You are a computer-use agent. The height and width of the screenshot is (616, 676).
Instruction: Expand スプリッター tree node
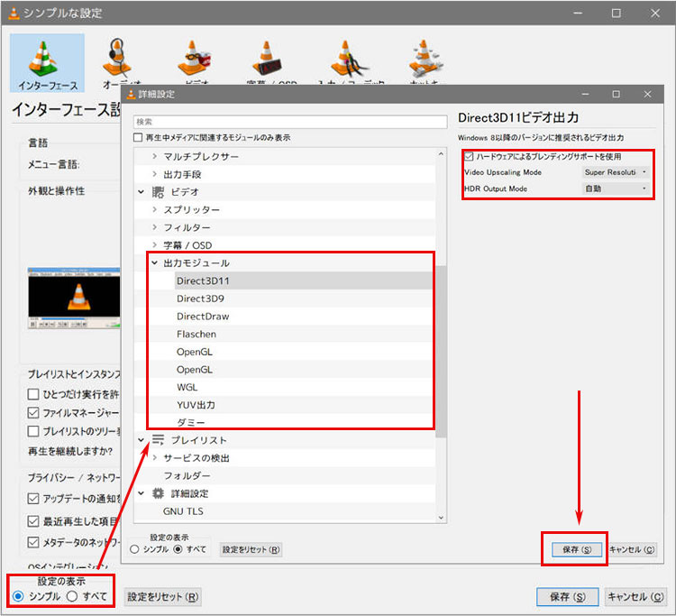(155, 209)
